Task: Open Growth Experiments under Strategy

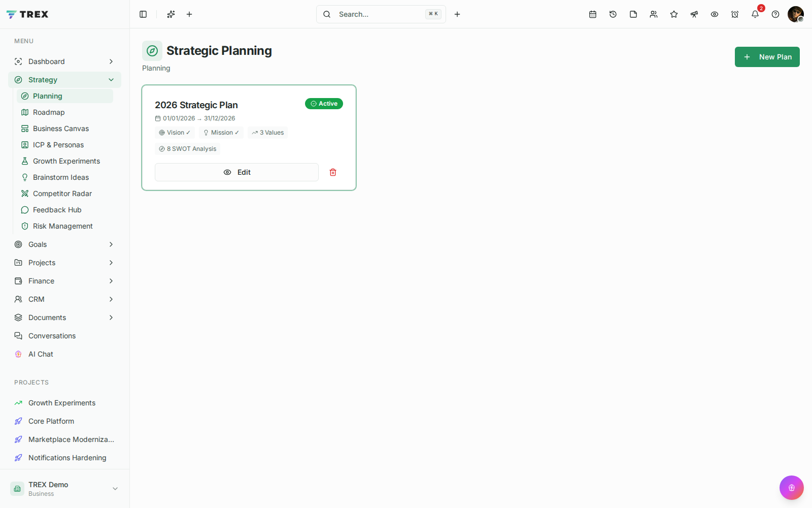Action: pos(65,161)
